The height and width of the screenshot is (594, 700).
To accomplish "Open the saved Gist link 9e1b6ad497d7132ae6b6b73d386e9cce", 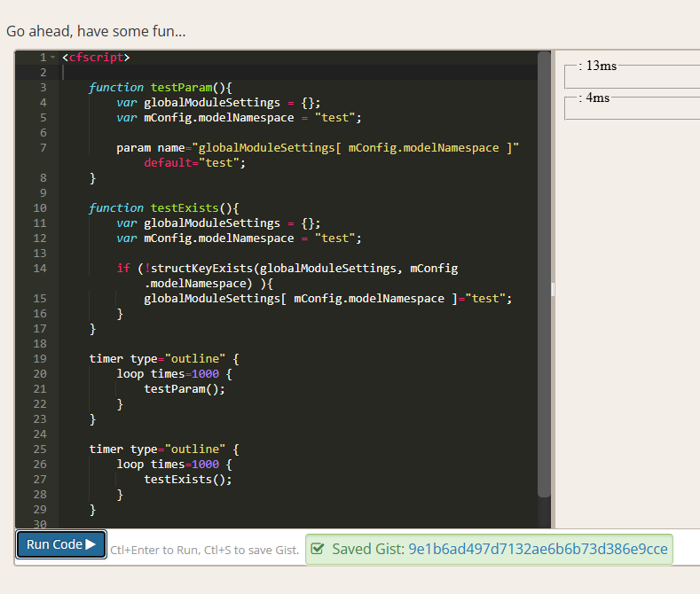I will [x=538, y=549].
